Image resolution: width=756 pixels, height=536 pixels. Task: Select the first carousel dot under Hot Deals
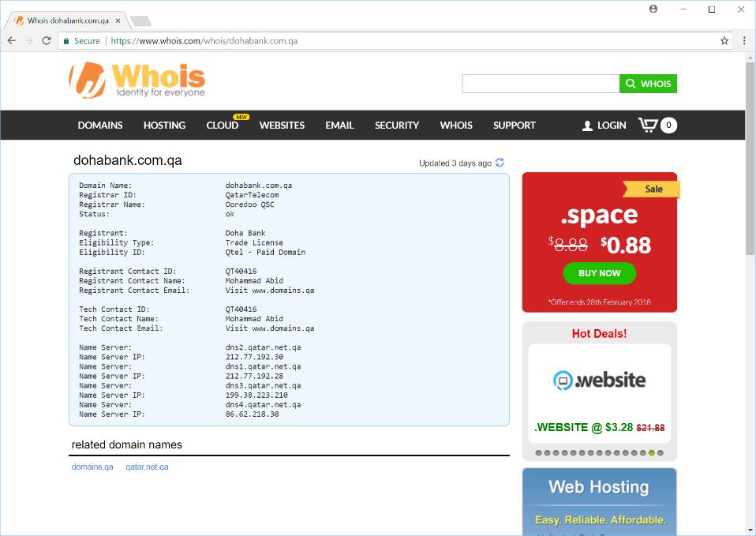538,453
